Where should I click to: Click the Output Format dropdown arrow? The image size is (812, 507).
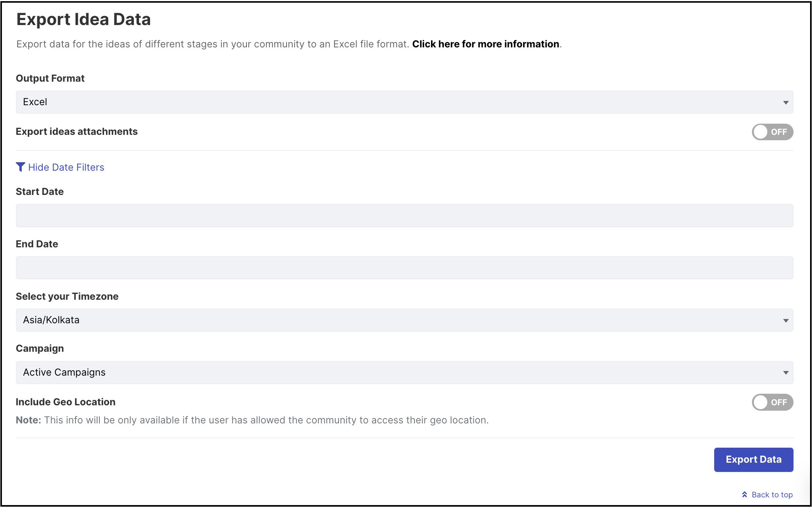[x=785, y=102]
